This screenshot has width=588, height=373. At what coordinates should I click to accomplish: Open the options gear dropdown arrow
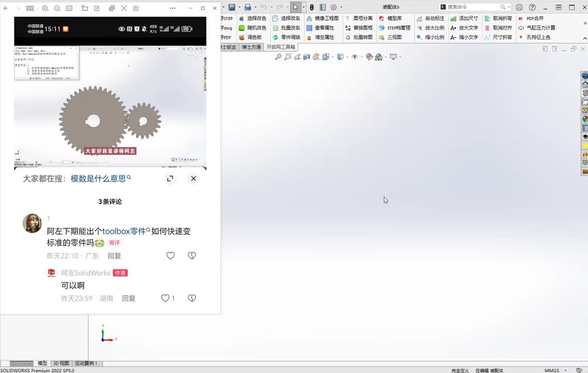pos(341,7)
